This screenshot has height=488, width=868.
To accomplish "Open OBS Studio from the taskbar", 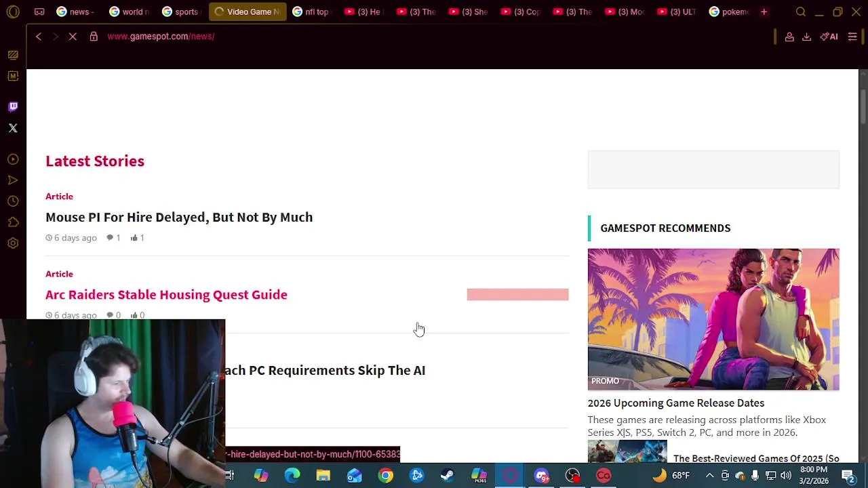I will [572, 476].
